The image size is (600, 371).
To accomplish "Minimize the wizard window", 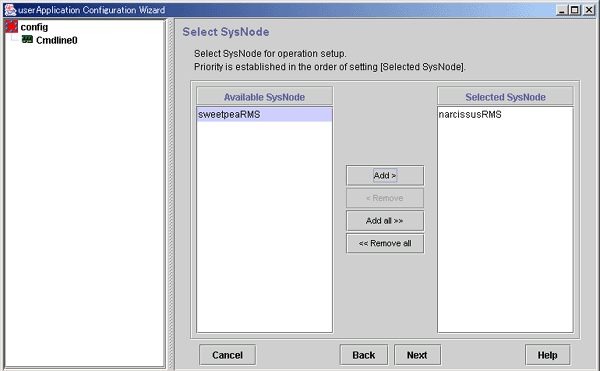I will [x=561, y=10].
